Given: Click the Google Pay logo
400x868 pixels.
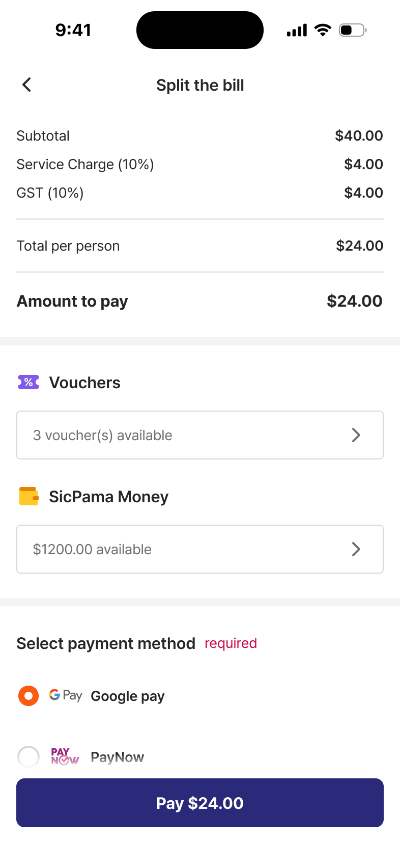Looking at the screenshot, I should pos(66,695).
